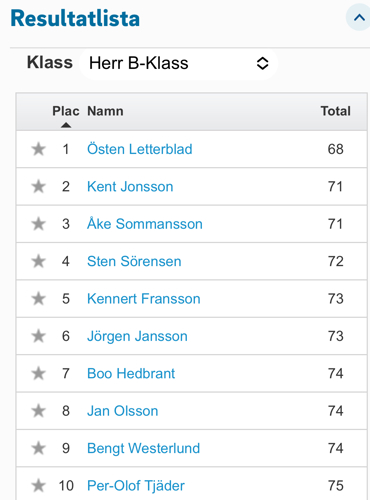This screenshot has width=370, height=500.
Task: Open Östen Letterblad's player link
Action: (x=140, y=149)
